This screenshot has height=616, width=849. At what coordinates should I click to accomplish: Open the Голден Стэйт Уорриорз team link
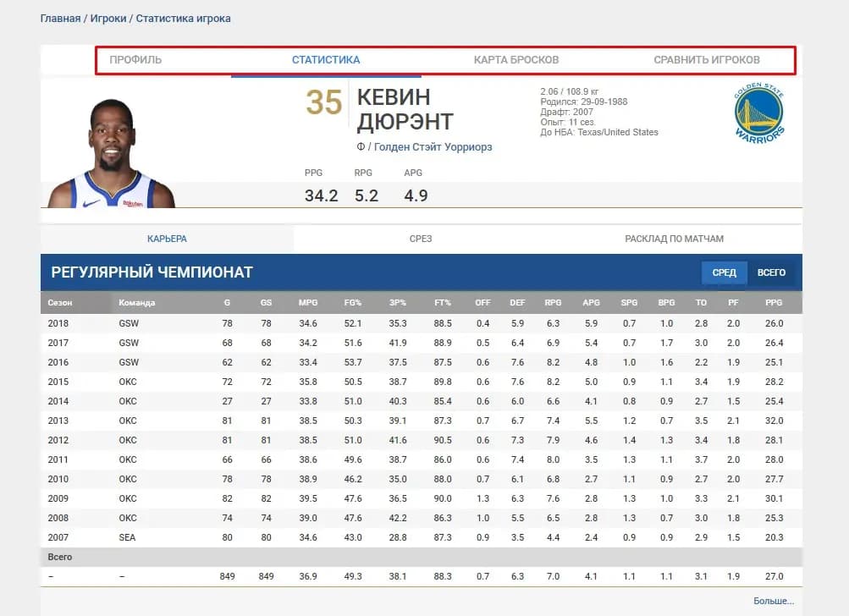pyautogui.click(x=433, y=146)
